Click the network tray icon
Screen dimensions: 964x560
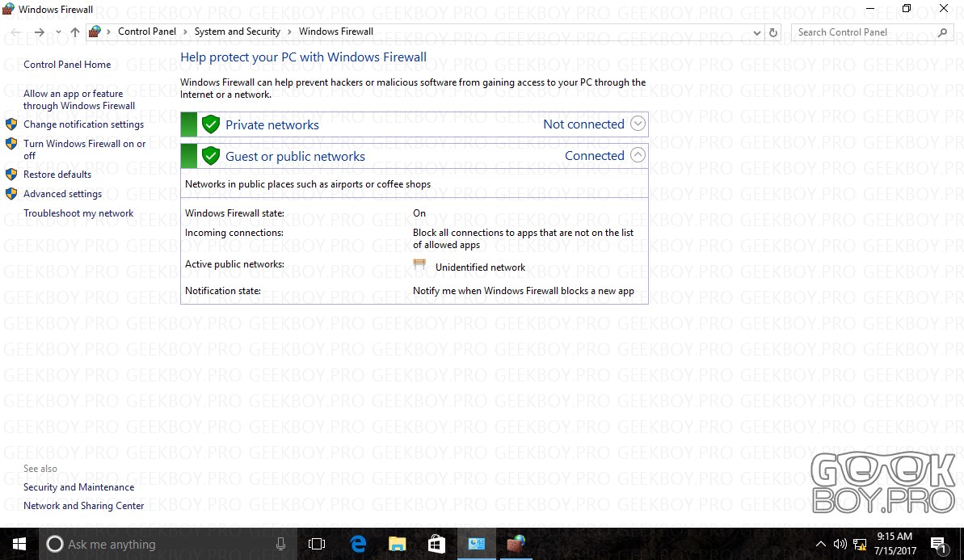point(860,544)
